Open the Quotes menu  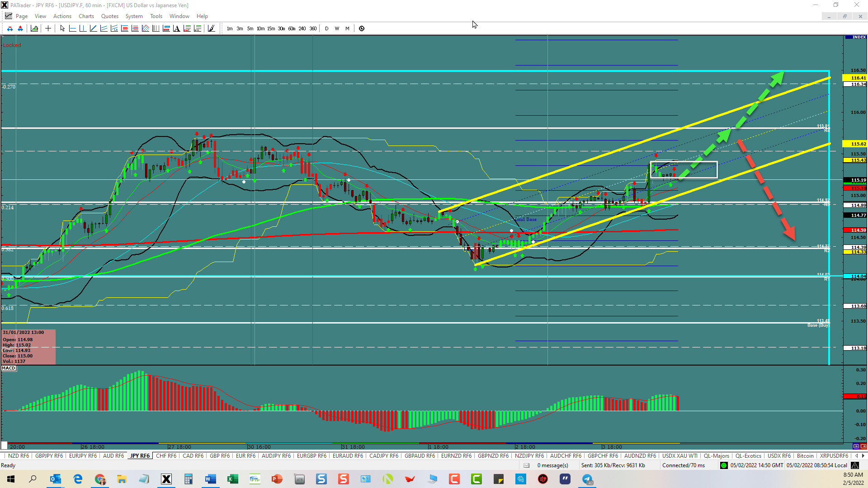point(109,16)
